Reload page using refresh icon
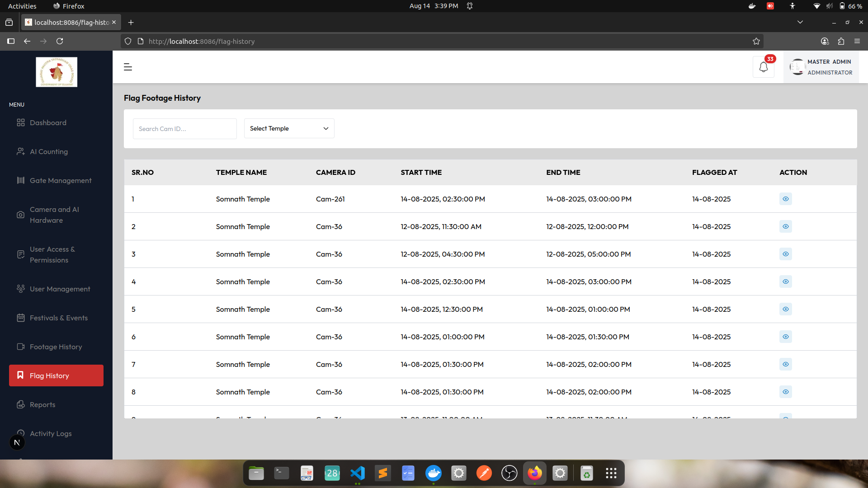 click(x=60, y=41)
